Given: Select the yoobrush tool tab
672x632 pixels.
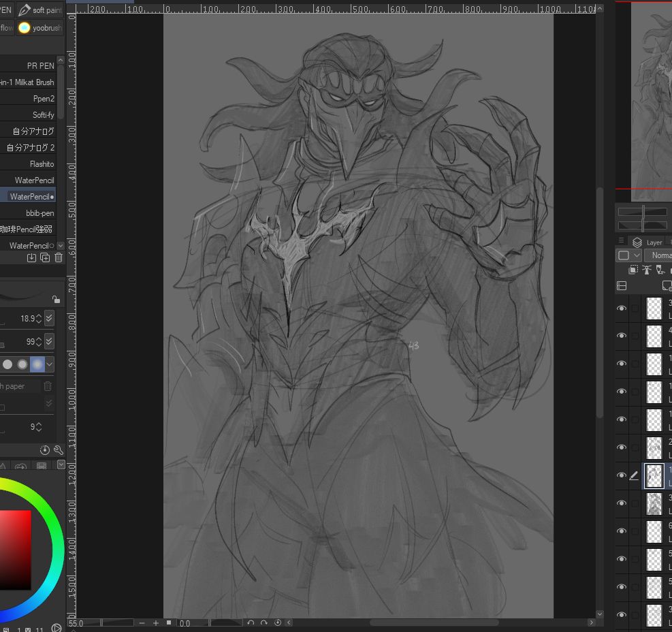Looking at the screenshot, I should click(x=40, y=28).
